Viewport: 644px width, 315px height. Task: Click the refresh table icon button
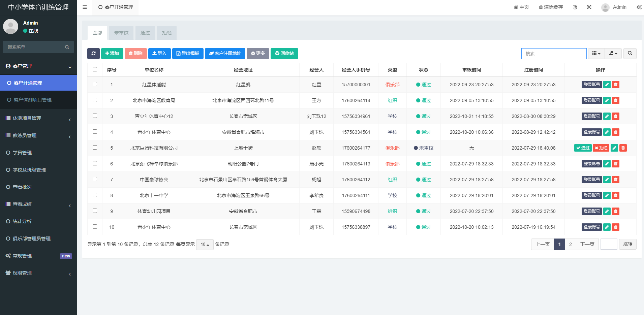point(93,54)
